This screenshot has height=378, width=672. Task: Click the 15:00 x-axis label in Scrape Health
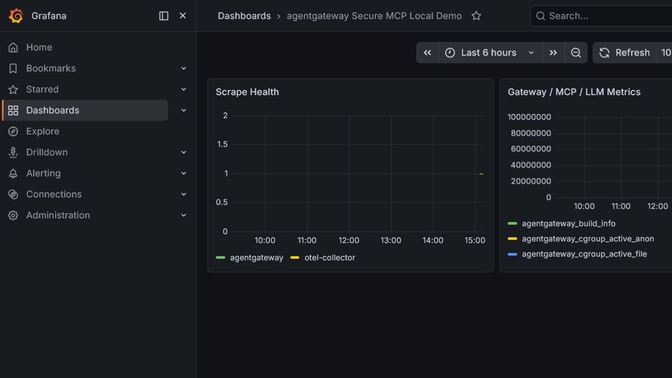(475, 240)
